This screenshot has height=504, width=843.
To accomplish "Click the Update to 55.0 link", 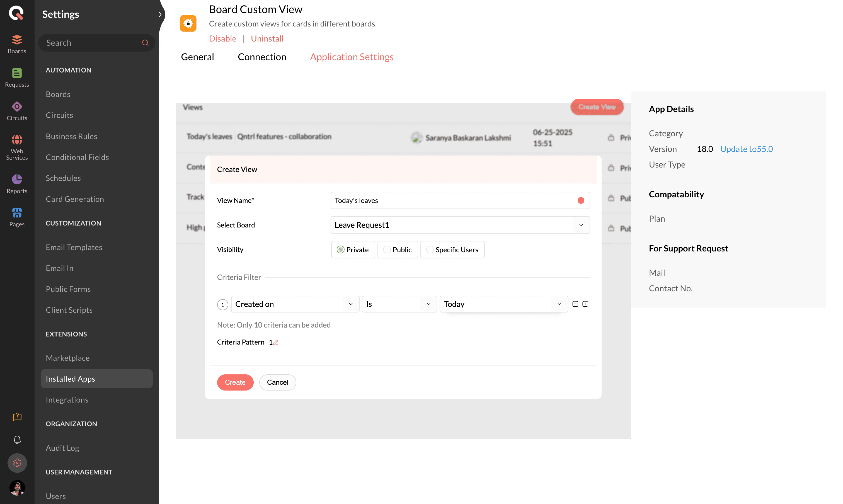I will [x=746, y=149].
